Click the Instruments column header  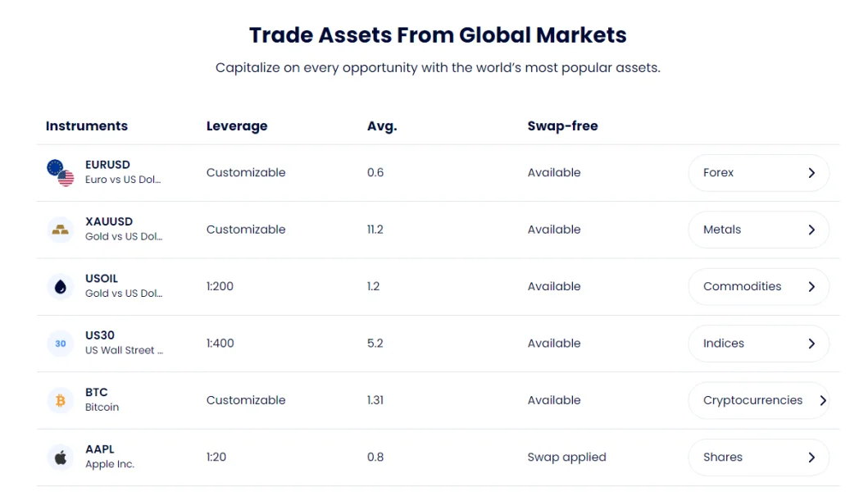(x=87, y=126)
